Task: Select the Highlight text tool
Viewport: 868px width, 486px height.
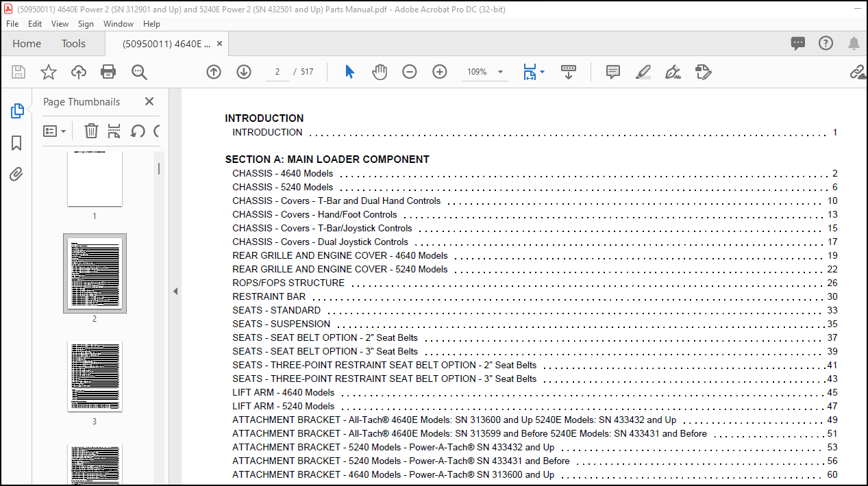Action: point(643,72)
